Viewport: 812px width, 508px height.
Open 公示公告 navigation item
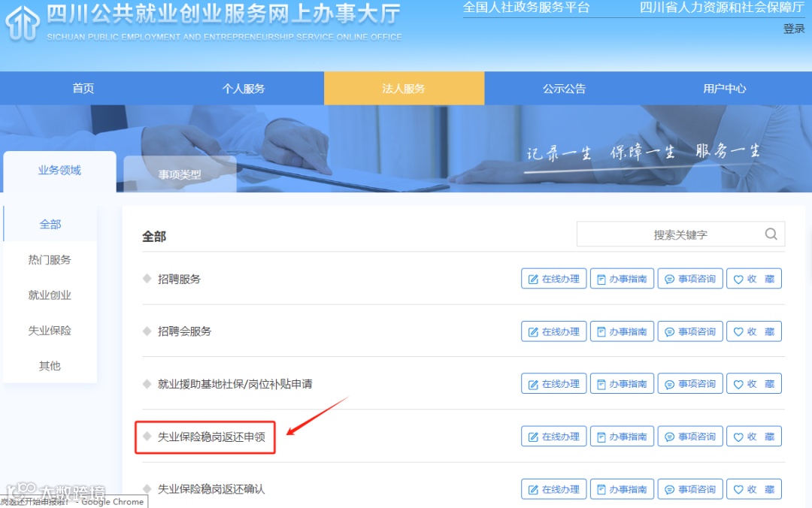[x=564, y=88]
